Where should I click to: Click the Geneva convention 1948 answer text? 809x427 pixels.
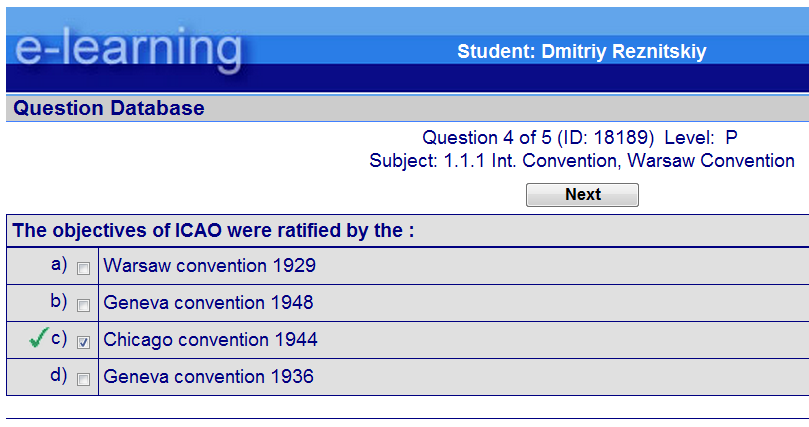208,302
